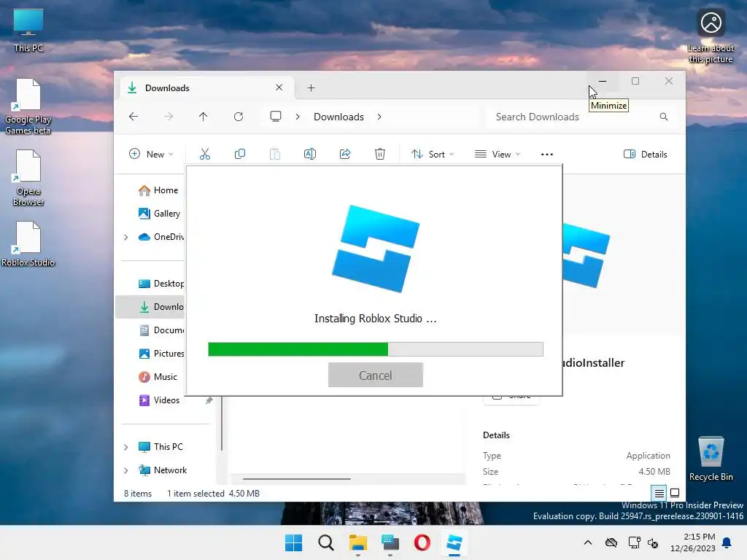Open Pictures in navigation pane
This screenshot has height=560, width=747.
tap(160, 354)
